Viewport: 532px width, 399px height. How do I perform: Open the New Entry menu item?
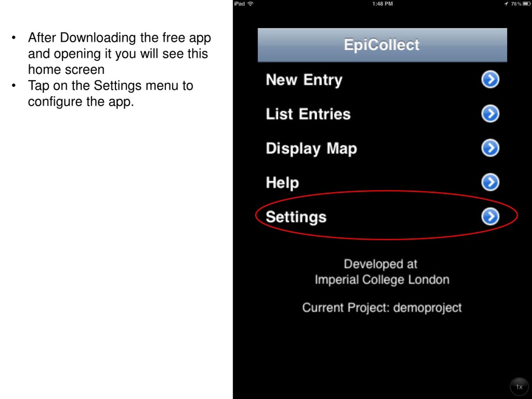382,80
